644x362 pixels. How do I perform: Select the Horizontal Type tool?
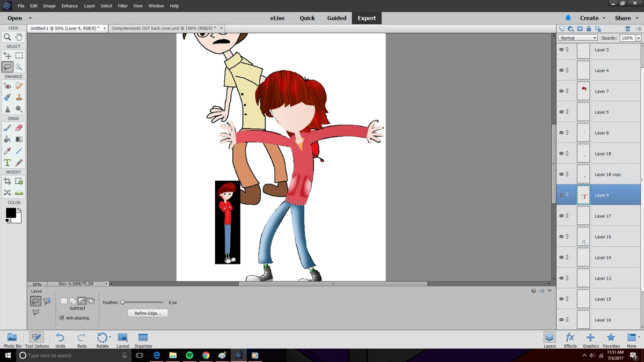click(x=8, y=162)
